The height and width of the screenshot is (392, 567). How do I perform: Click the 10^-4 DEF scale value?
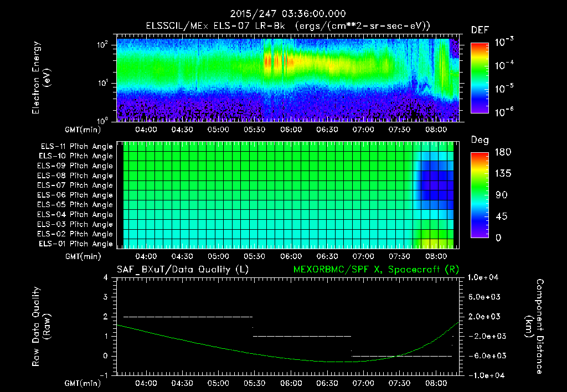[x=504, y=65]
